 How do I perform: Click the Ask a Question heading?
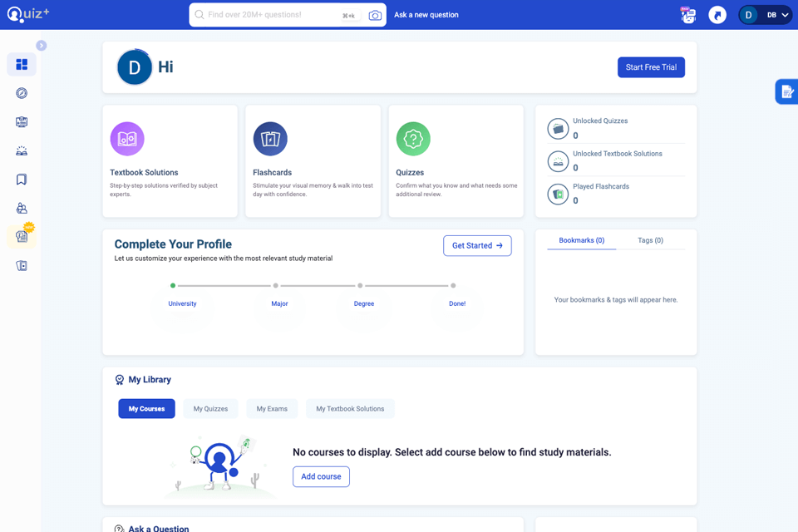158,529
